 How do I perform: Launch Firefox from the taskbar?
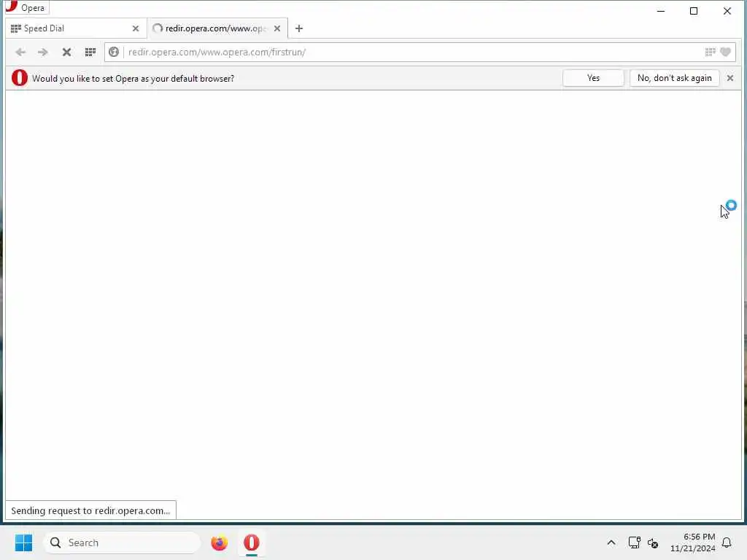pos(219,542)
